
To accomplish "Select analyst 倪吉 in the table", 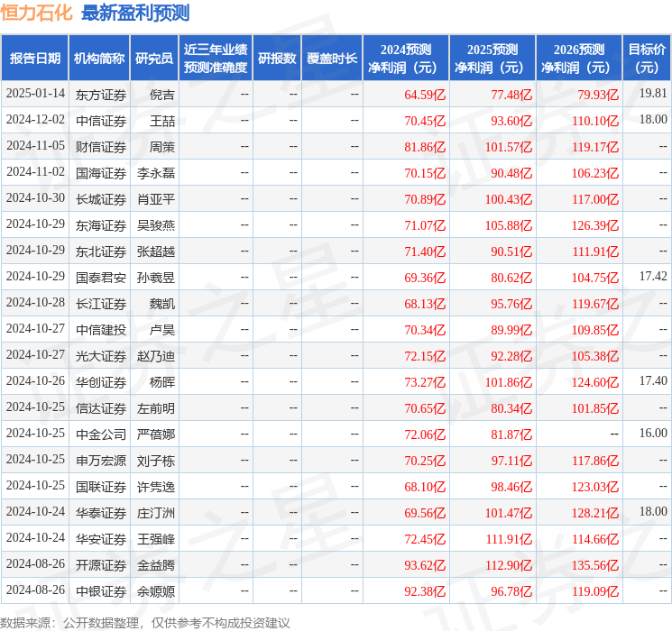I will 162,94.
